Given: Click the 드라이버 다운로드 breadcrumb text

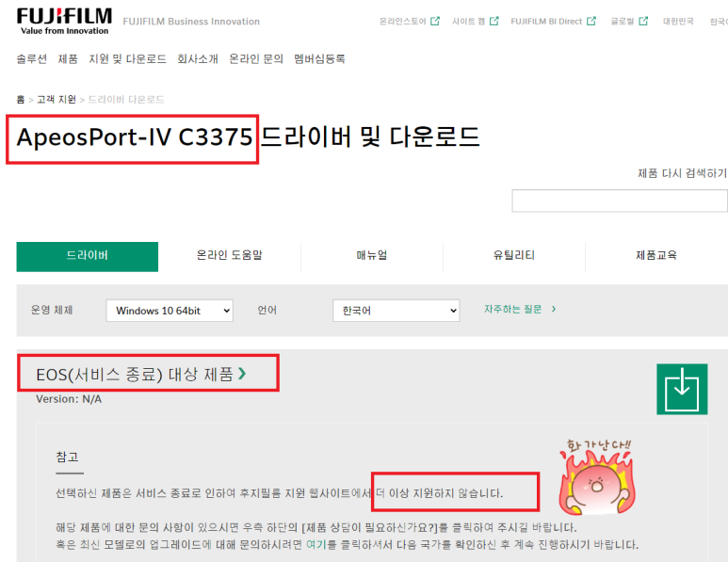Looking at the screenshot, I should point(126,99).
